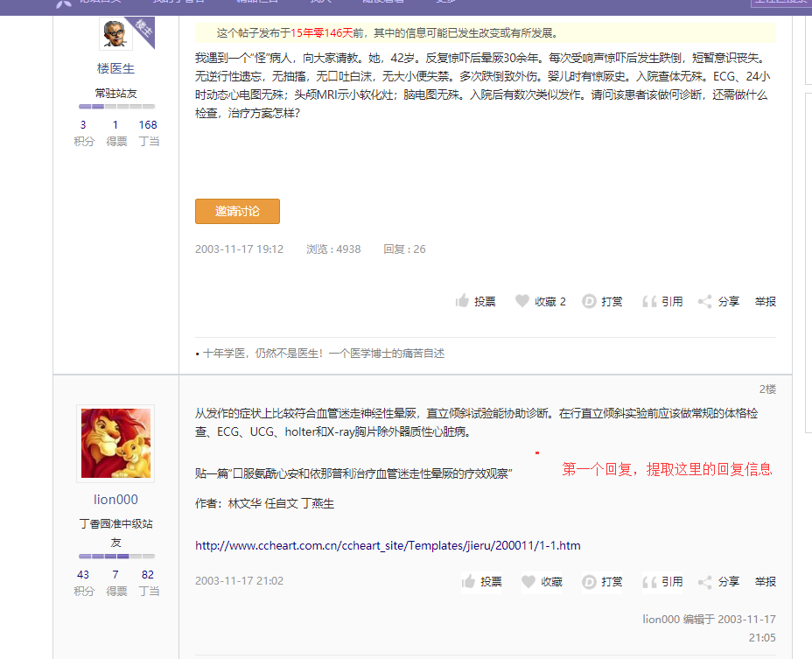Open the ccheart.com.cn article link

point(386,544)
